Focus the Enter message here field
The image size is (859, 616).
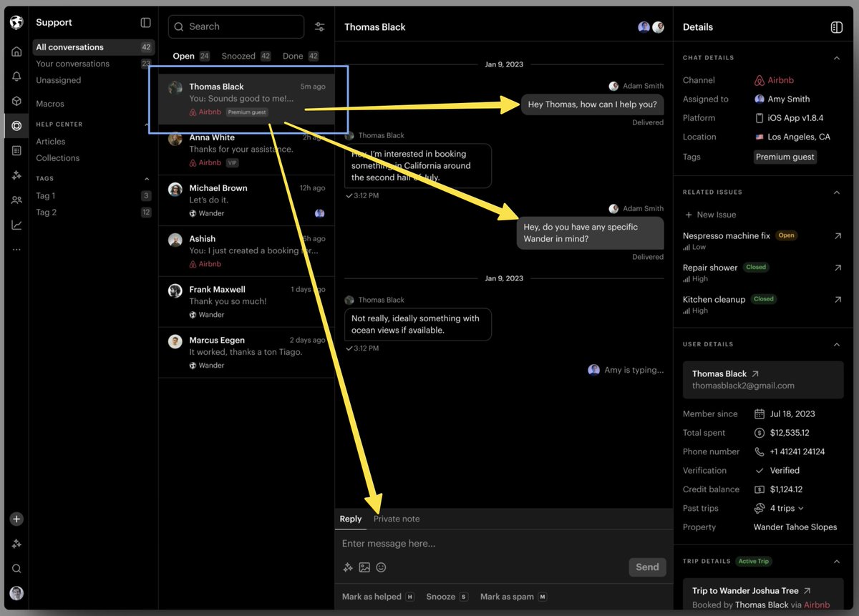[504, 544]
